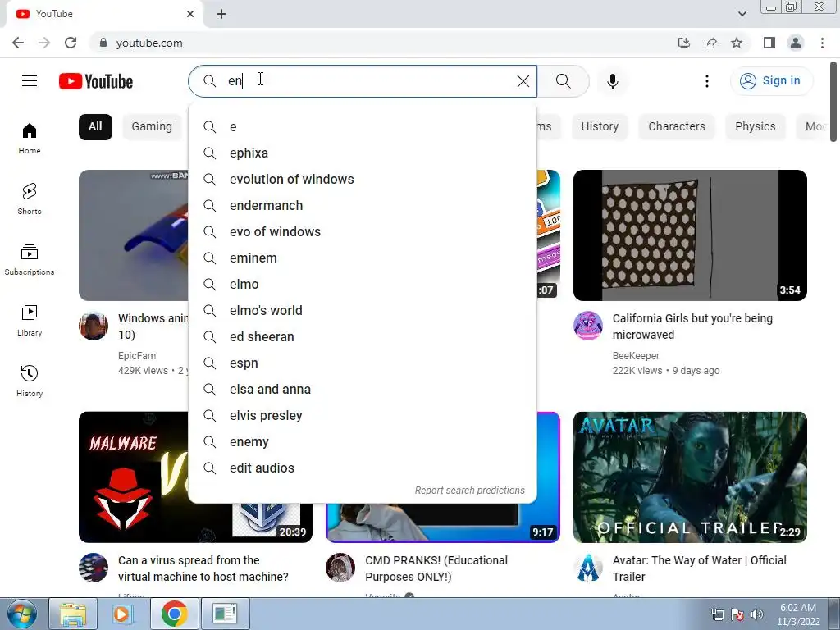Open Chrome's three-dot menu

pos(822,43)
